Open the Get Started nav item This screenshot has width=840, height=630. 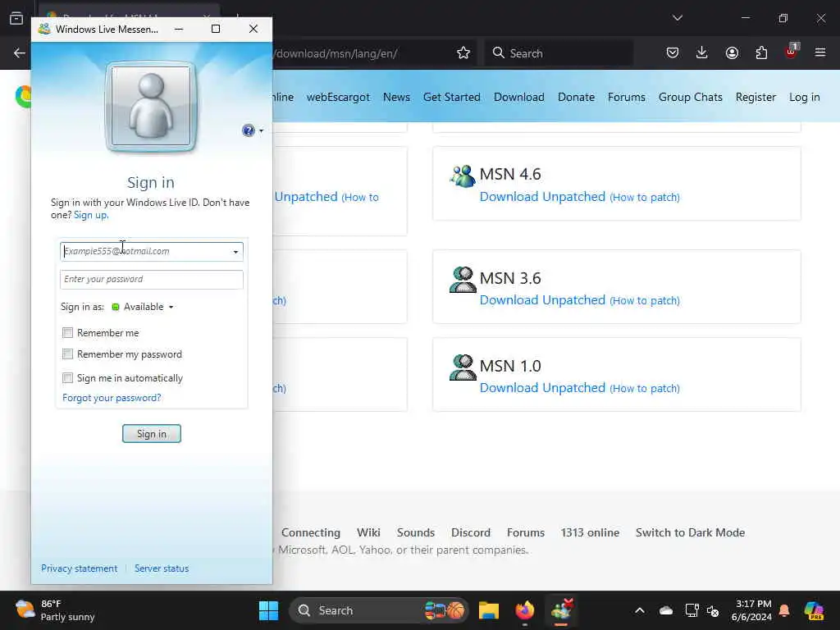[452, 97]
